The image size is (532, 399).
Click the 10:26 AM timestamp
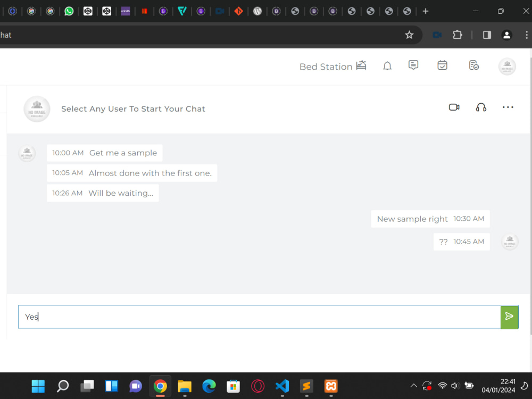(67, 193)
